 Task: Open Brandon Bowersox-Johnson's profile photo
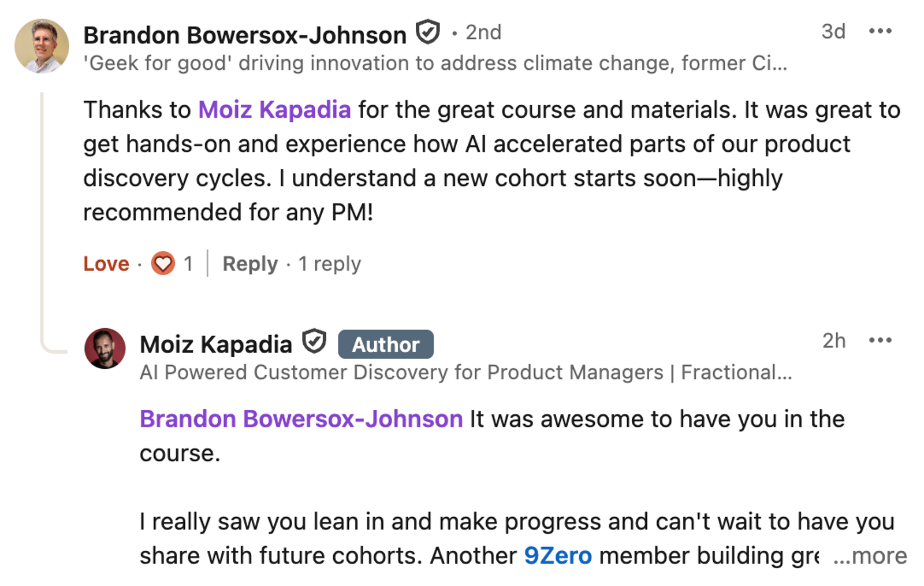(x=42, y=46)
